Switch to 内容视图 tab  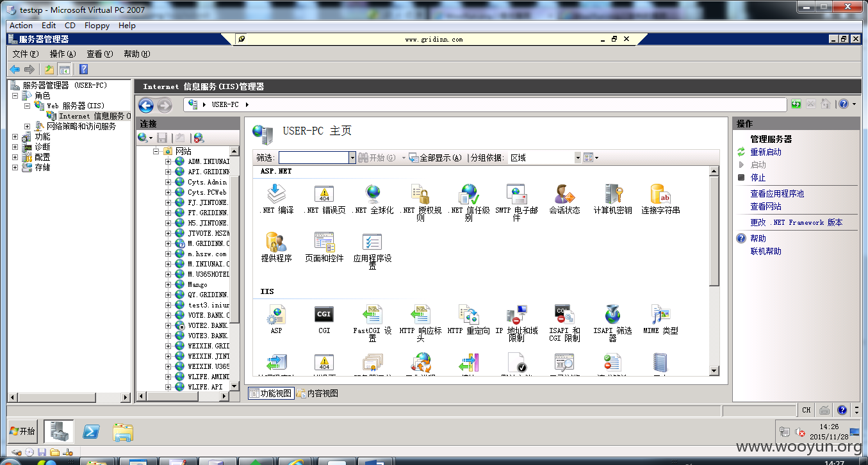[317, 393]
